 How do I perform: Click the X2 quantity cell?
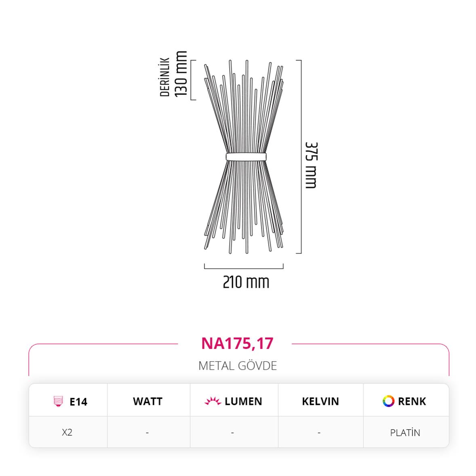67,432
